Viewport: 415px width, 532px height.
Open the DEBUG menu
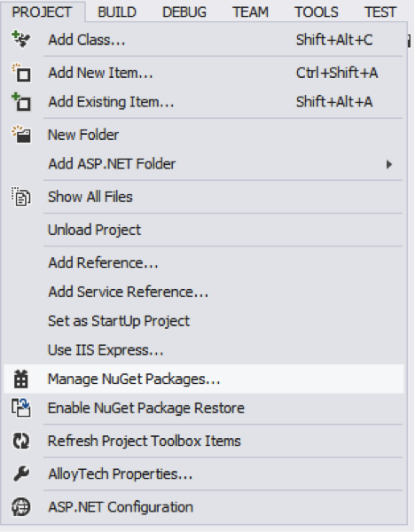click(184, 12)
